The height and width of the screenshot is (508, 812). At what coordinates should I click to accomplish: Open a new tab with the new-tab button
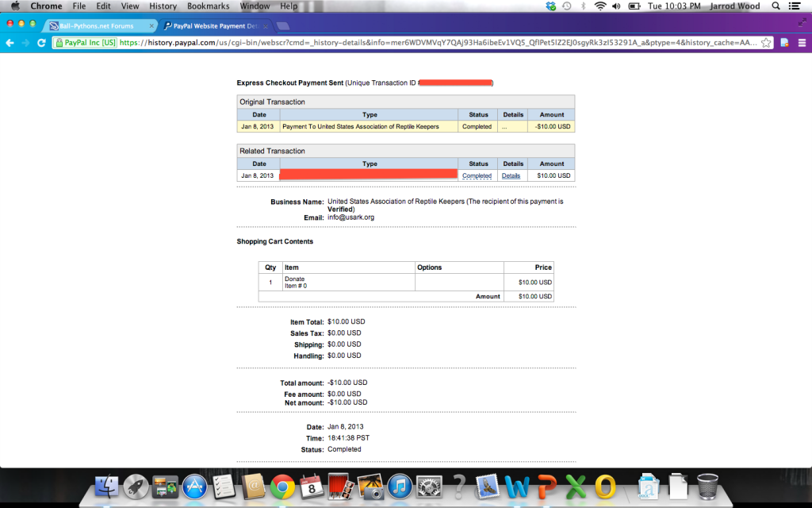pos(283,26)
